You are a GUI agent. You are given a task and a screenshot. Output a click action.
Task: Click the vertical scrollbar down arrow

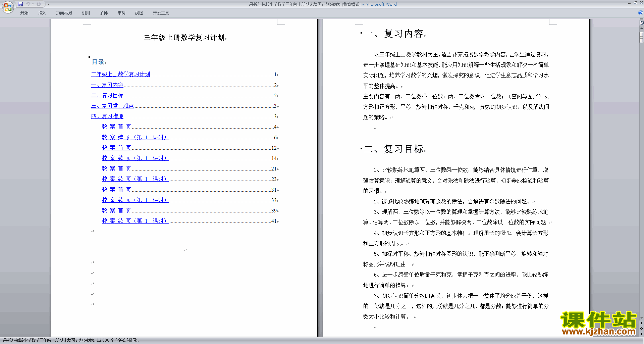(x=641, y=318)
